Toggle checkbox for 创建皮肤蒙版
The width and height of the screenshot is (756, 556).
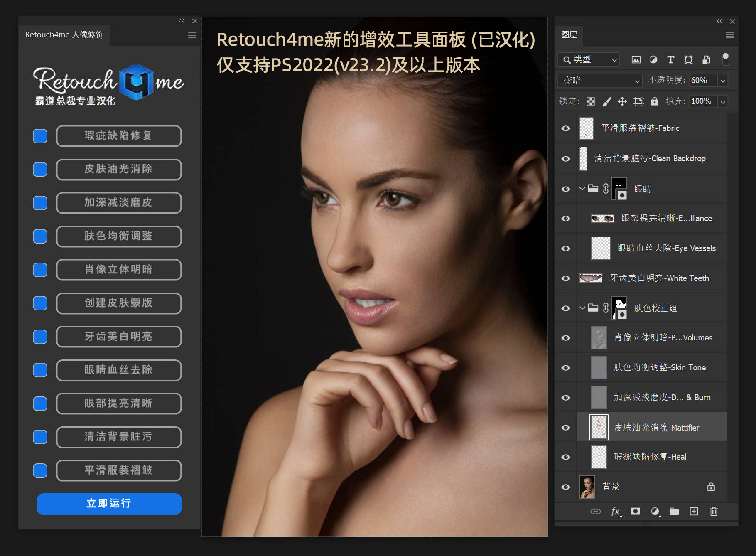pyautogui.click(x=40, y=303)
